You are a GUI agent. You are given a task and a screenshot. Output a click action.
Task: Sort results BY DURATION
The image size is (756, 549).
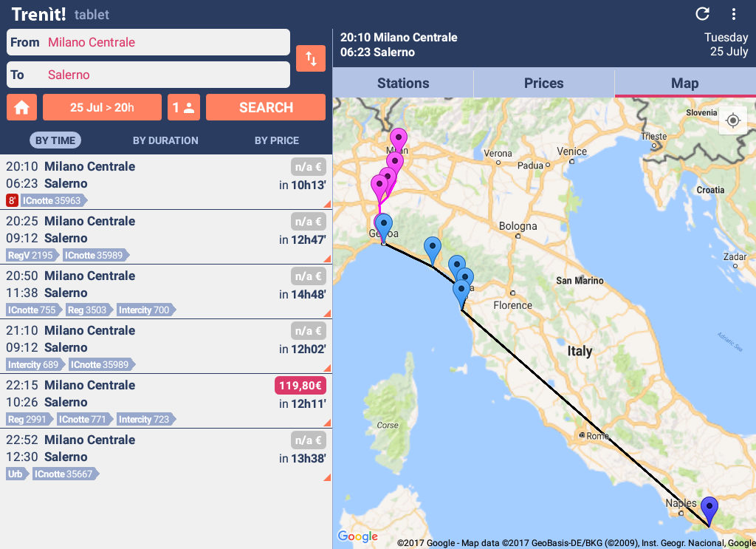[x=165, y=140]
